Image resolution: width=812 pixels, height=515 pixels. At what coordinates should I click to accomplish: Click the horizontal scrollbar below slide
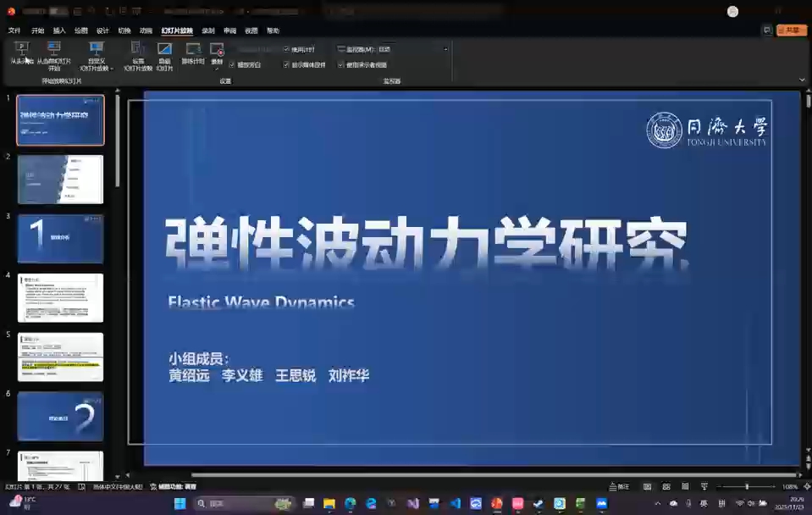(494, 474)
